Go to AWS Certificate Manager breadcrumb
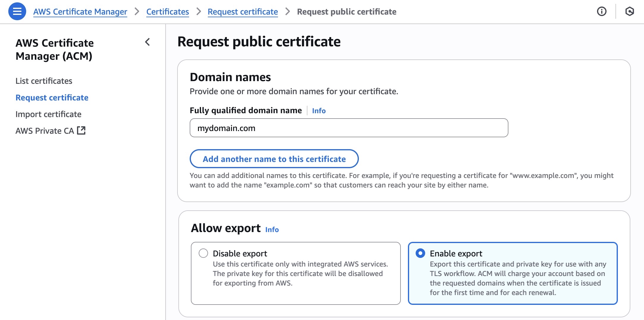The image size is (644, 320). tap(80, 12)
